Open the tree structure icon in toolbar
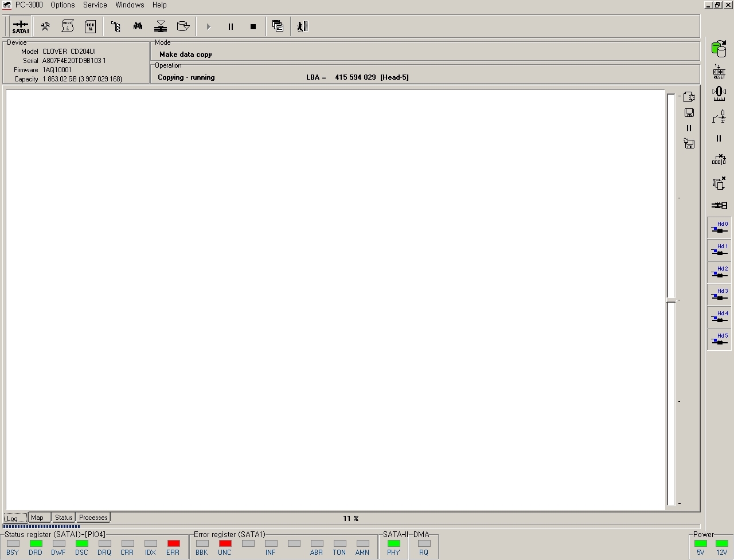The image size is (734, 560). point(116,26)
